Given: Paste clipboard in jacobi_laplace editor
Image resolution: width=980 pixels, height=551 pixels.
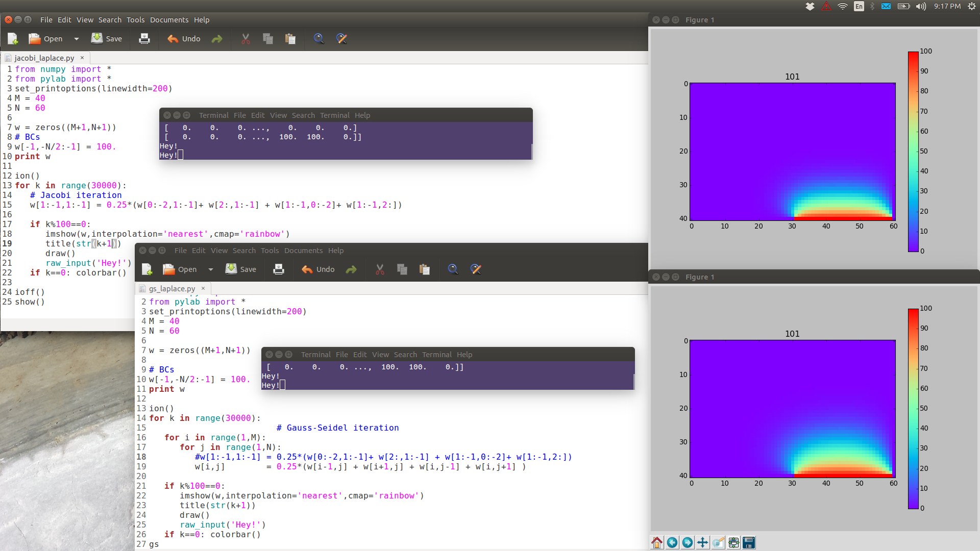Looking at the screenshot, I should [x=290, y=39].
